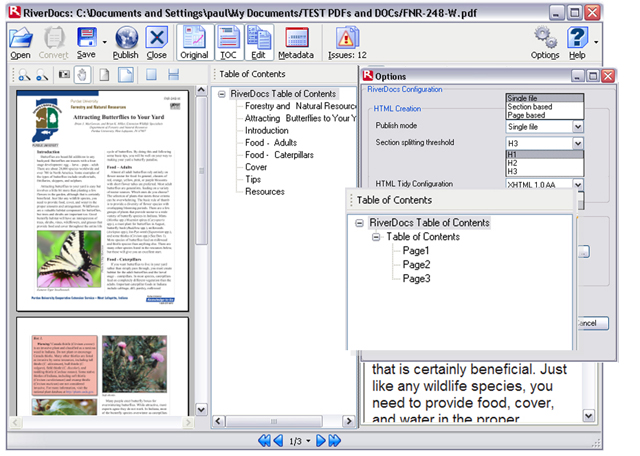The height and width of the screenshot is (456, 640).
Task: Select Page2 in overlay tree
Action: (416, 265)
